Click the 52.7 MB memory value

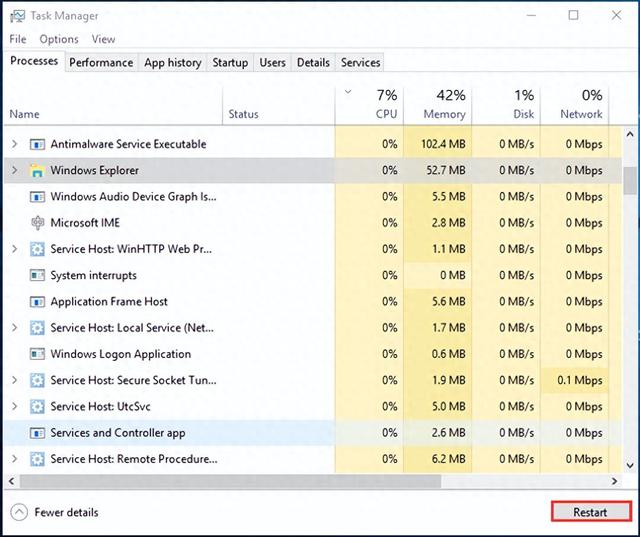tap(446, 170)
